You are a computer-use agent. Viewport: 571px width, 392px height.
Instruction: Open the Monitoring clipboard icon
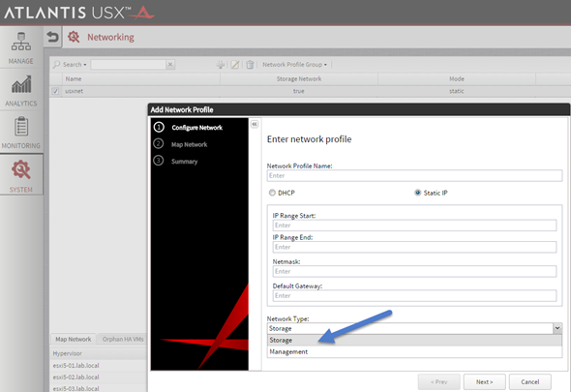click(21, 126)
